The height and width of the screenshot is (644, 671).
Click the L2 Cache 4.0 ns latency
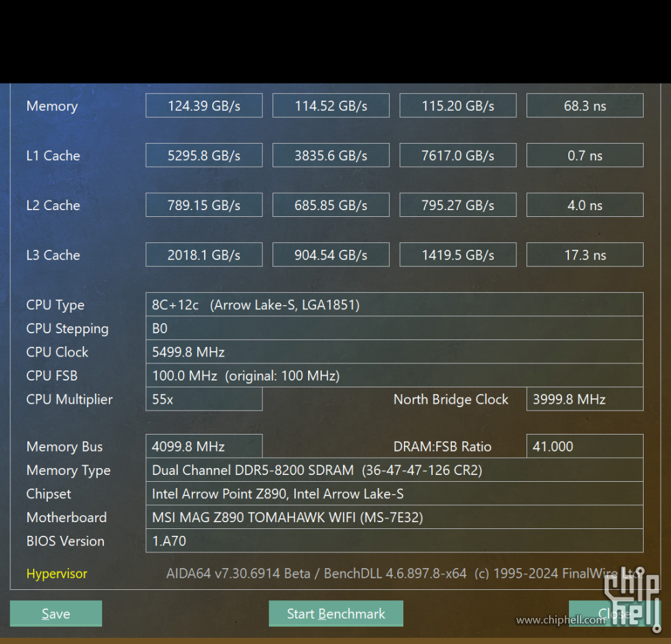[585, 205]
